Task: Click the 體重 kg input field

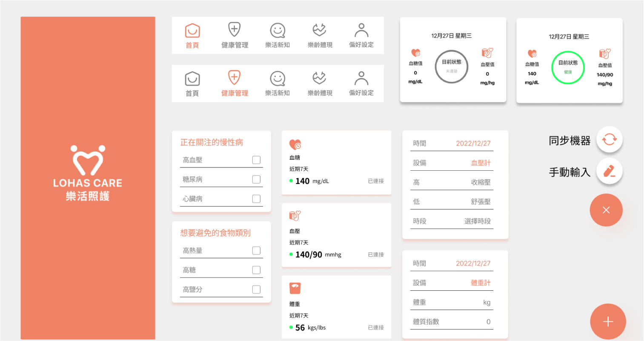Action: [452, 303]
